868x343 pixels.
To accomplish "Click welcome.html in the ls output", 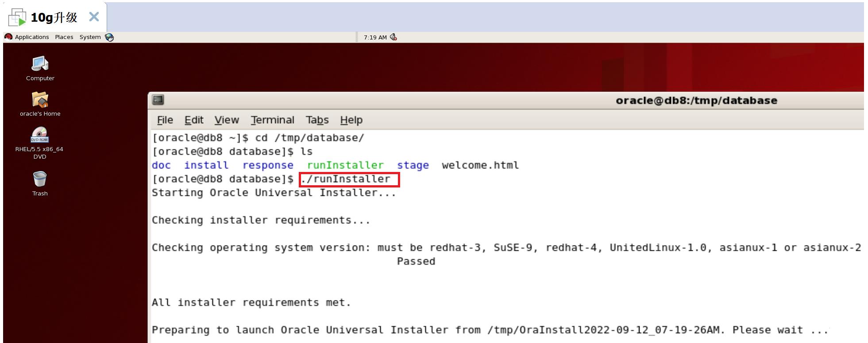I will 480,165.
